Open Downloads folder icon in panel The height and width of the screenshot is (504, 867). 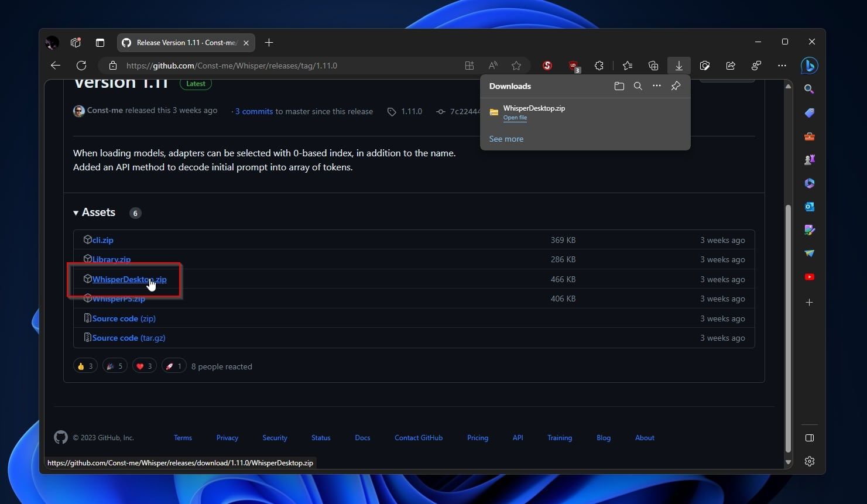pos(619,86)
